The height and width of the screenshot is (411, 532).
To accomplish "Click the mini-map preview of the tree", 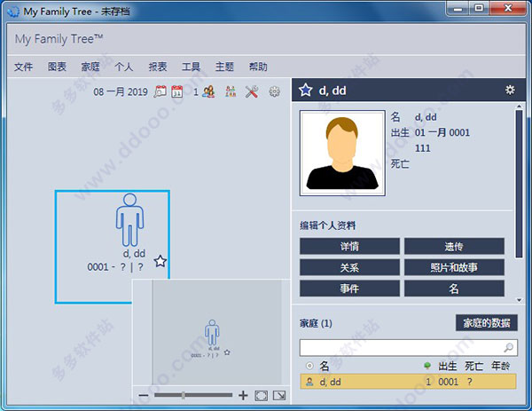I will (217, 332).
